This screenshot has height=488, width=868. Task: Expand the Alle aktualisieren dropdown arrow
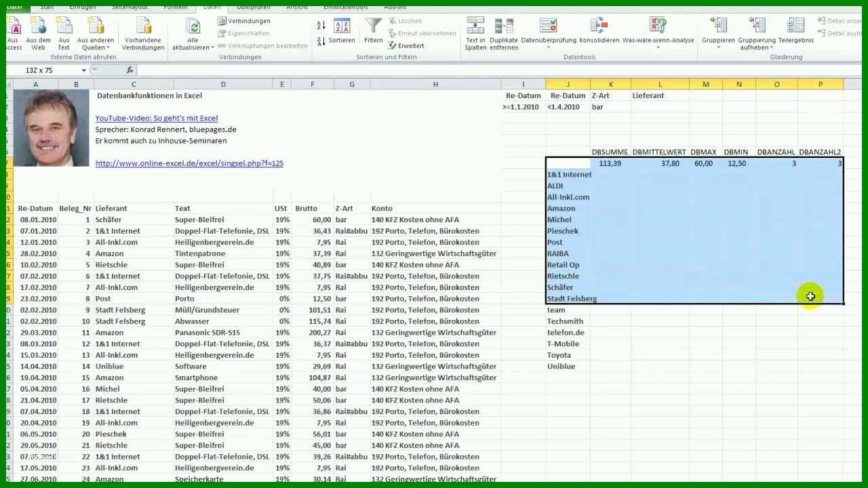click(x=212, y=47)
